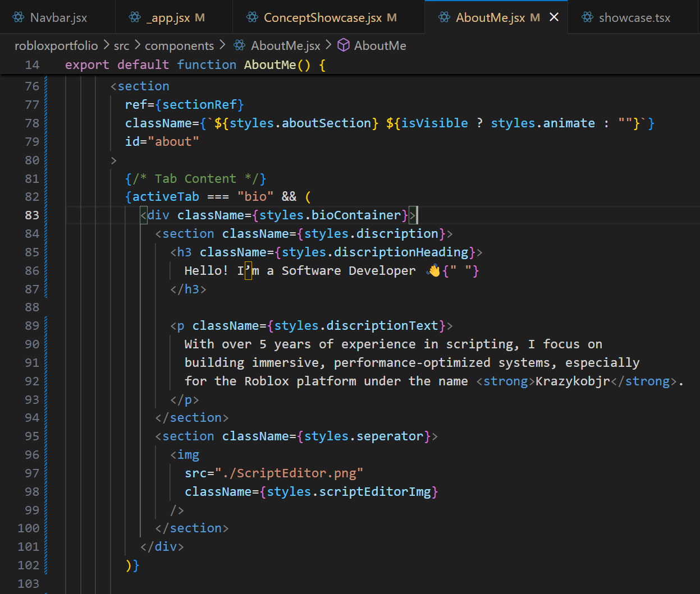Click the React file icon in the breadcrumb
The height and width of the screenshot is (594, 700).
(240, 45)
